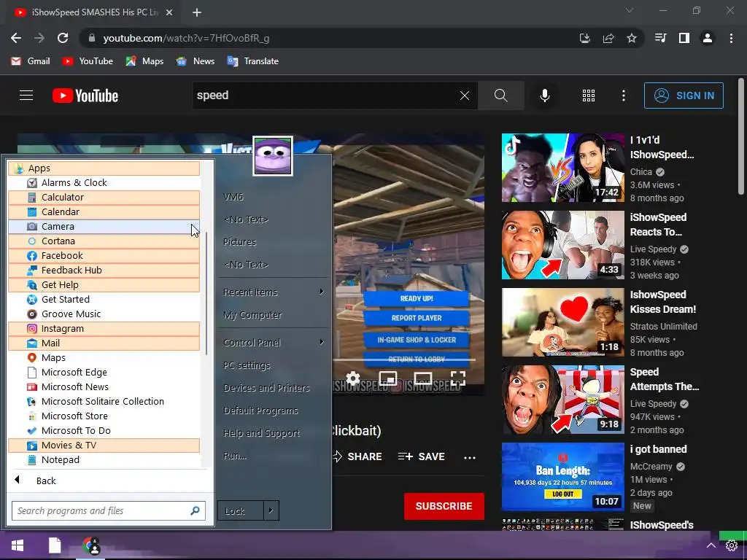Open the arrow next to Lock button
This screenshot has width=747, height=560.
pyautogui.click(x=271, y=510)
